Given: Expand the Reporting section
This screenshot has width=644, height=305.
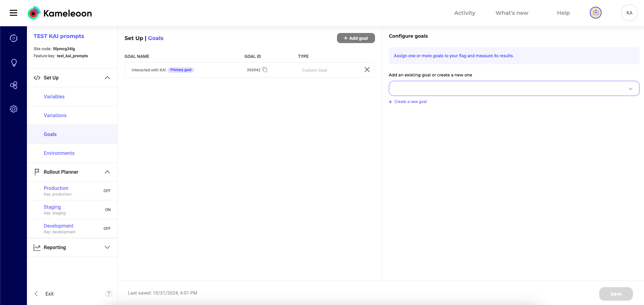Looking at the screenshot, I should click(107, 247).
